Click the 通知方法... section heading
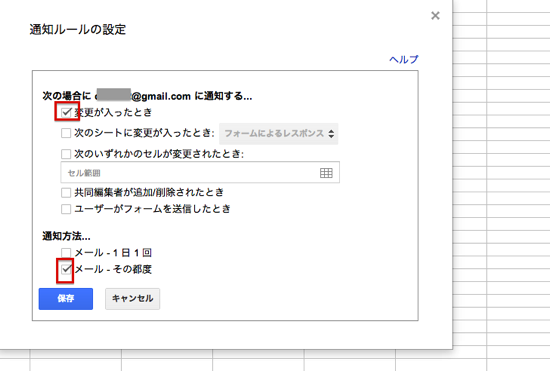The height and width of the screenshot is (371, 550). (66, 236)
